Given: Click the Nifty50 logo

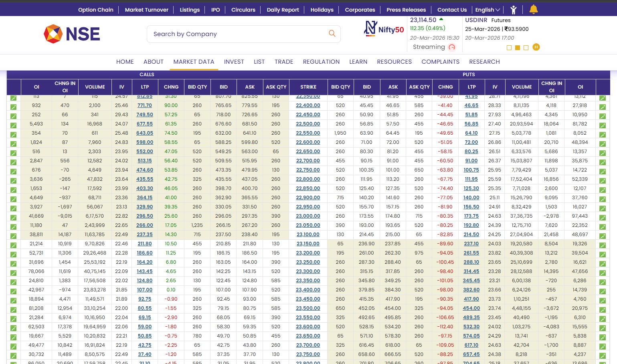Looking at the screenshot, I should tap(384, 29).
